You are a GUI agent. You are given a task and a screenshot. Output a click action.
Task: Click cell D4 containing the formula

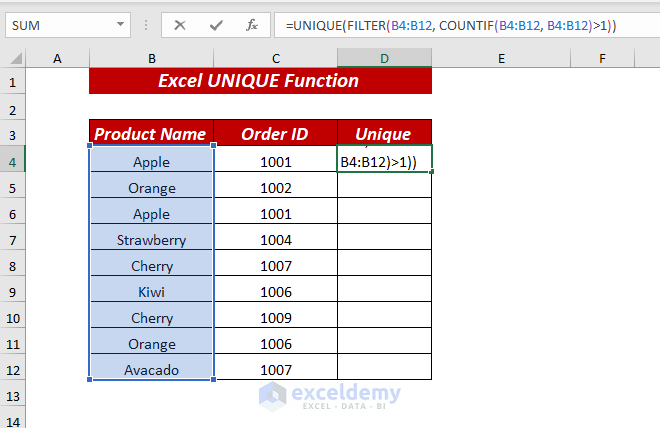point(384,159)
